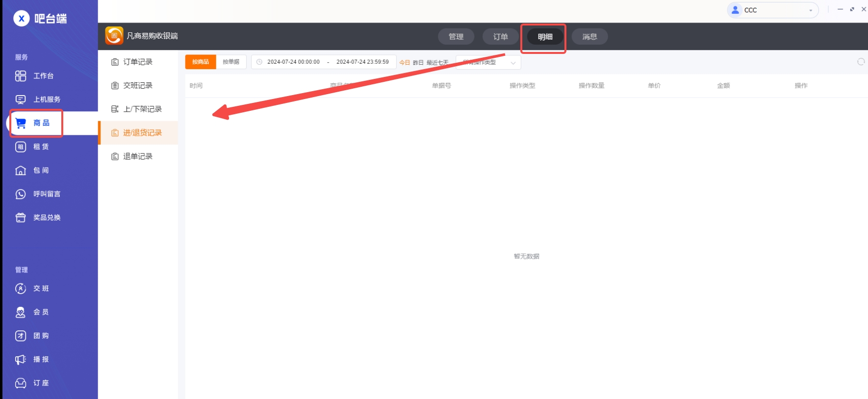This screenshot has height=399, width=868.
Task: Open the 奖品兑换 gift icon
Action: tap(21, 218)
